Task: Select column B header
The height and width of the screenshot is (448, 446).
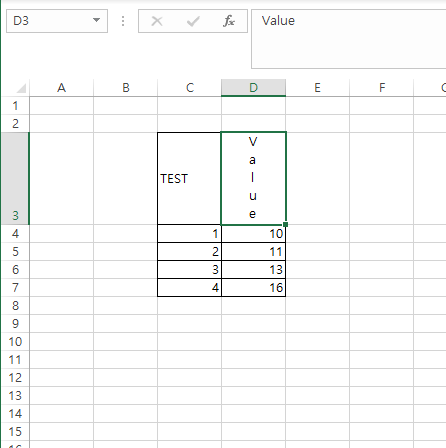Action: (125, 88)
